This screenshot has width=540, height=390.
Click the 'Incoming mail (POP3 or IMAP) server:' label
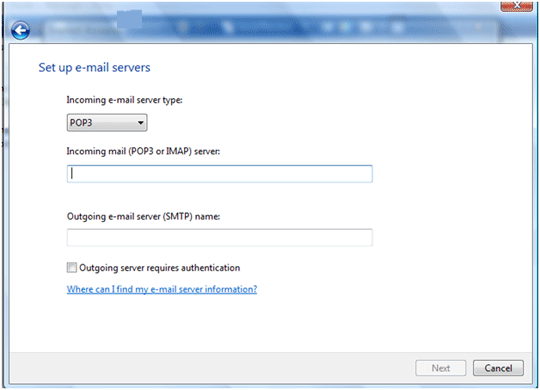point(143,151)
